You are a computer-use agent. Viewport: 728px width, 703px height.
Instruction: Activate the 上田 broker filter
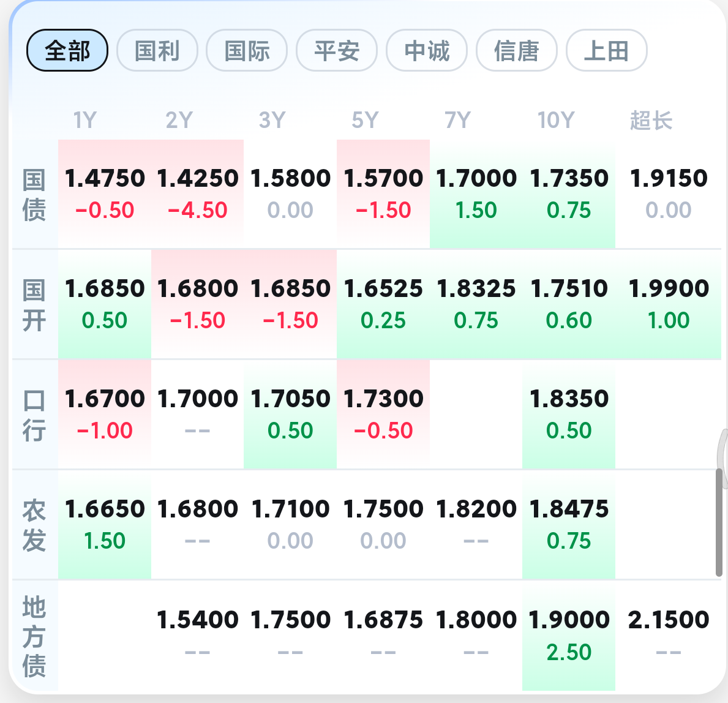coord(606,51)
